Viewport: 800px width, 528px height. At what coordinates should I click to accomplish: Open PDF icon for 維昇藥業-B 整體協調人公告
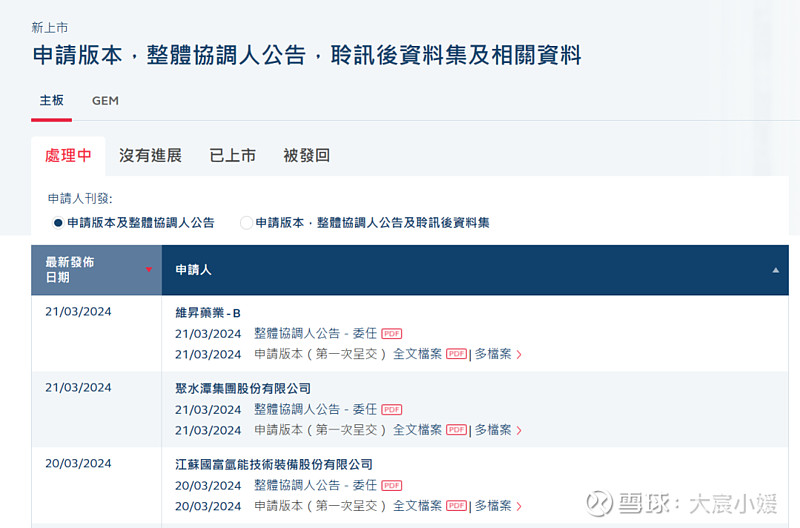391,334
